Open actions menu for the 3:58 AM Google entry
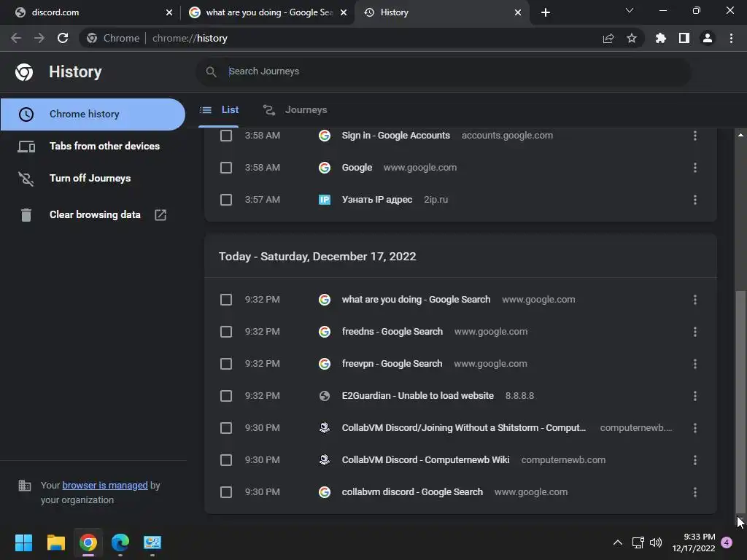This screenshot has width=747, height=560. [x=695, y=168]
